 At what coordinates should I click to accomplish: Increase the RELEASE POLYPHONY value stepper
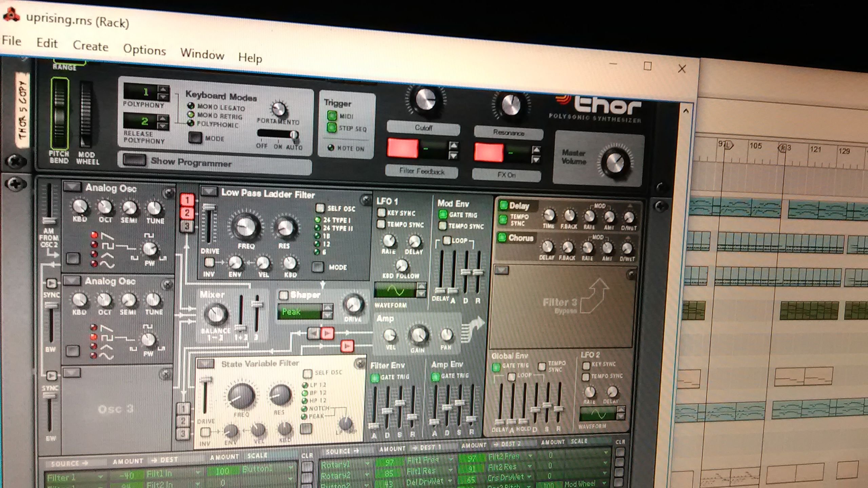click(163, 118)
